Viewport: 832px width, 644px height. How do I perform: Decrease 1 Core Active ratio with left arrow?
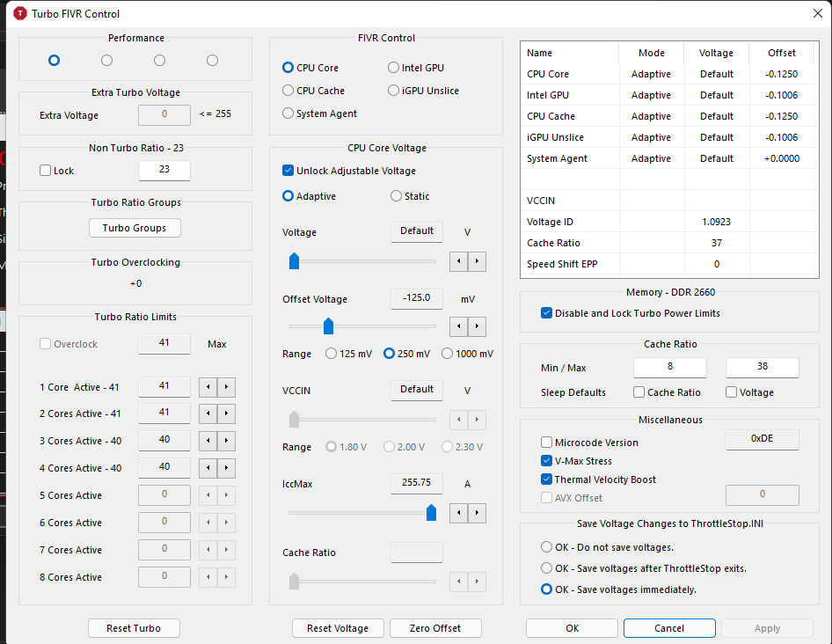[x=208, y=387]
